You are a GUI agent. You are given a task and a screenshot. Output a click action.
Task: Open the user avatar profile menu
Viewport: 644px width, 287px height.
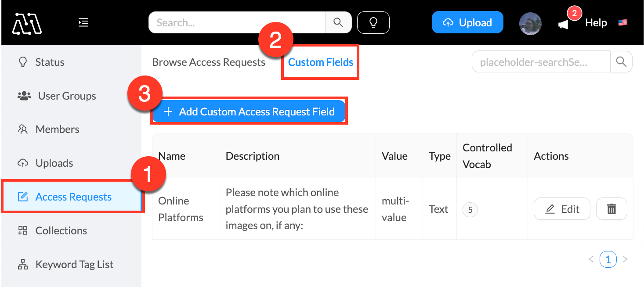pos(530,23)
